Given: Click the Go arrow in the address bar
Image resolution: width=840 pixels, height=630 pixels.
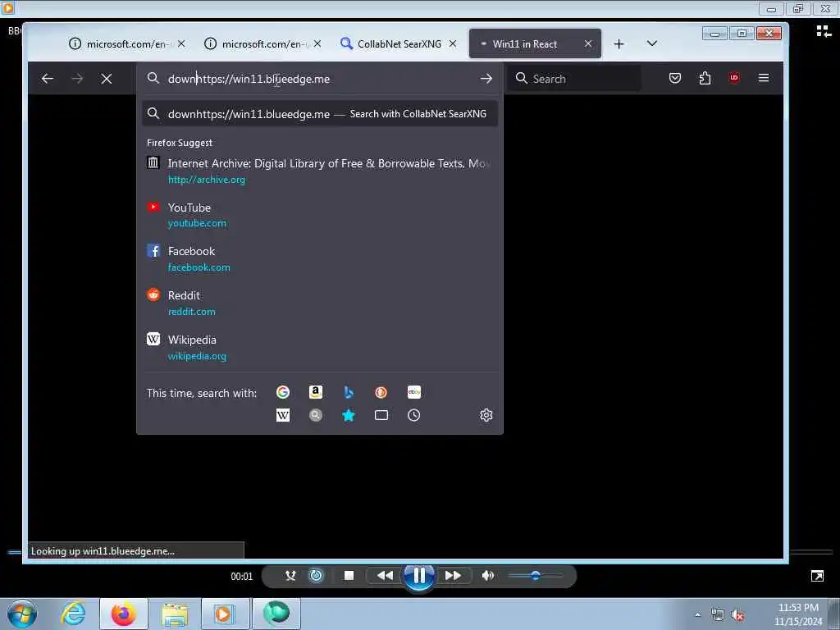Looking at the screenshot, I should (x=486, y=79).
